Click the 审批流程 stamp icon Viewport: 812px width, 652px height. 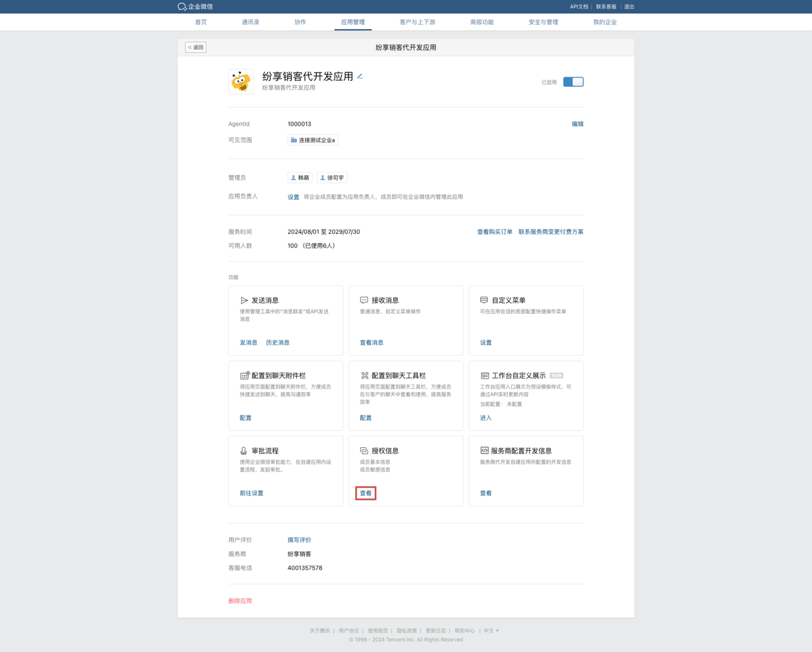click(x=244, y=450)
